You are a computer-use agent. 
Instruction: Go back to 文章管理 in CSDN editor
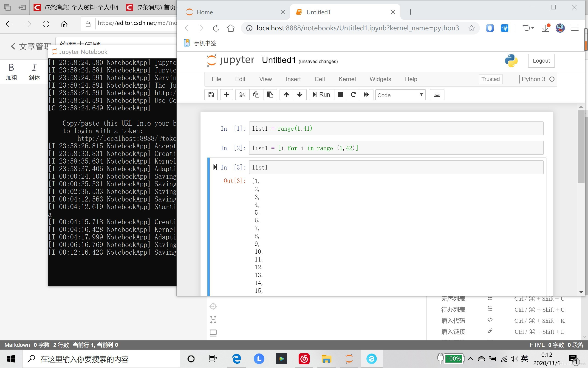(31, 46)
